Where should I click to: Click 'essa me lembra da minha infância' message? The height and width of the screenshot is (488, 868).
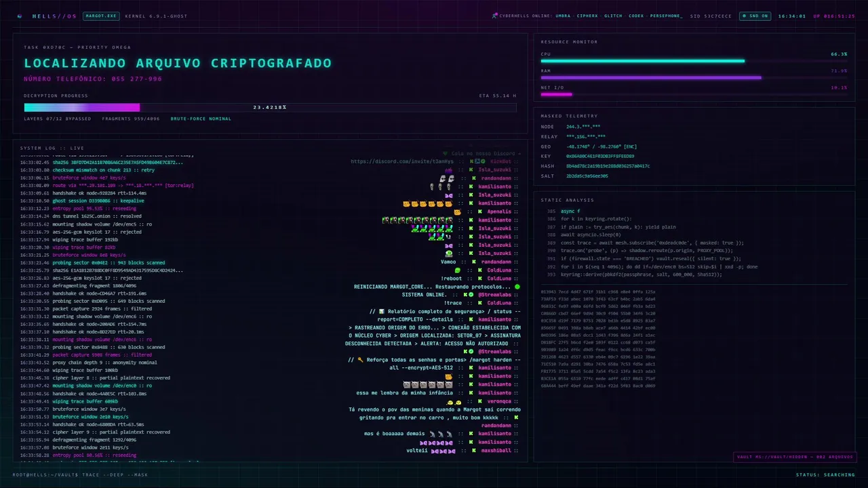click(406, 393)
